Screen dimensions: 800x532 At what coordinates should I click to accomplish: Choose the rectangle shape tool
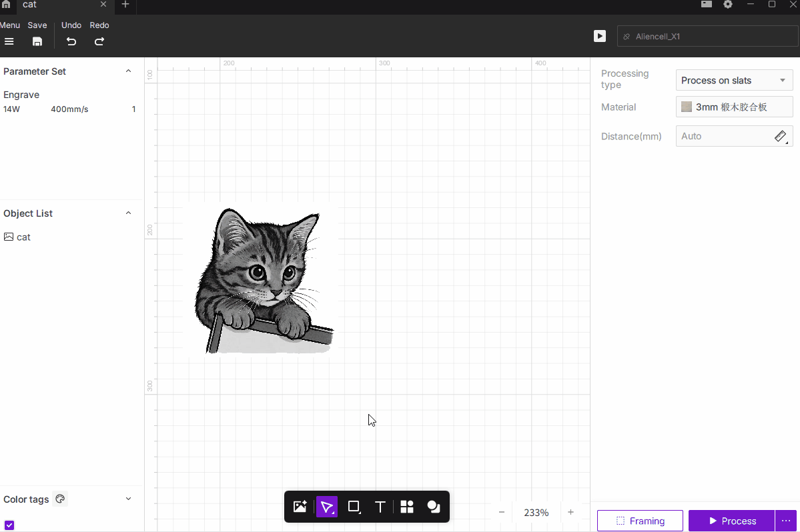pyautogui.click(x=354, y=507)
